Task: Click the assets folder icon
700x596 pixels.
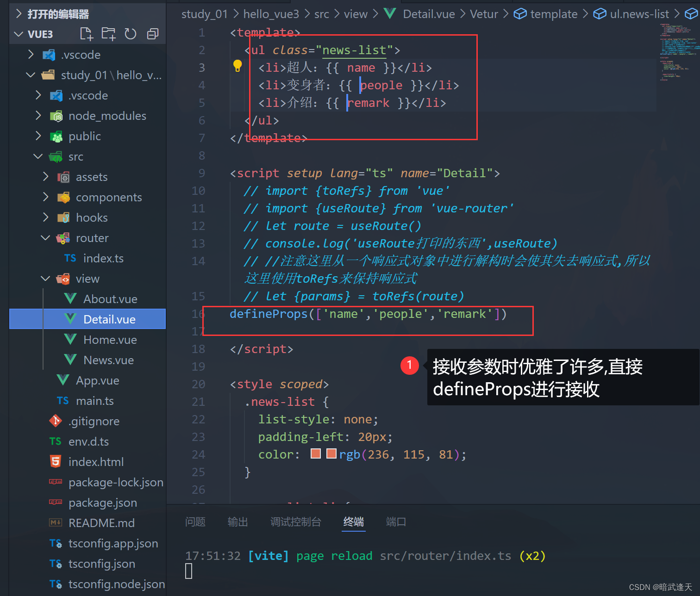Action: [x=63, y=177]
